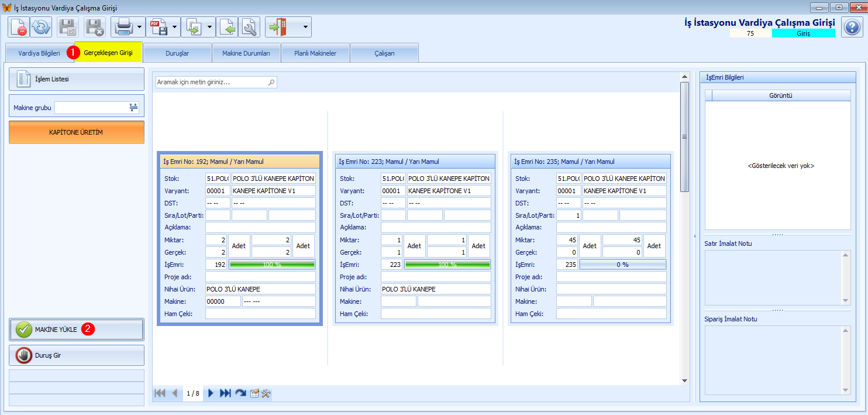Click the Varyant KANEPE KAPİTONE V1 field in card 223

point(449,191)
